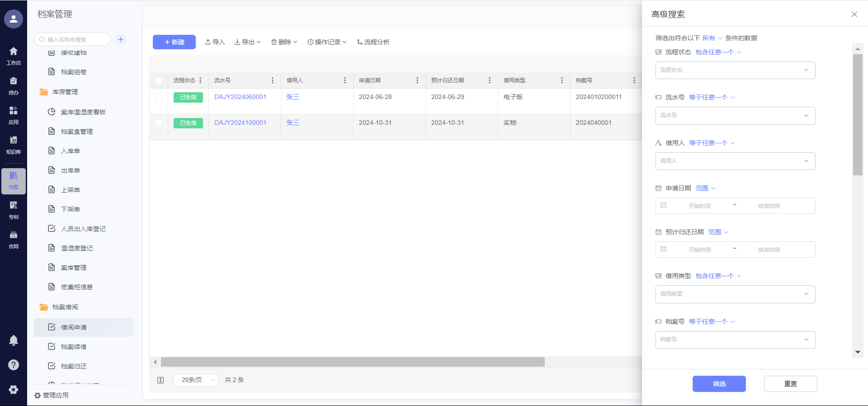This screenshot has height=406, width=868.
Task: Expand the 导出 export dropdown
Action: [x=247, y=42]
